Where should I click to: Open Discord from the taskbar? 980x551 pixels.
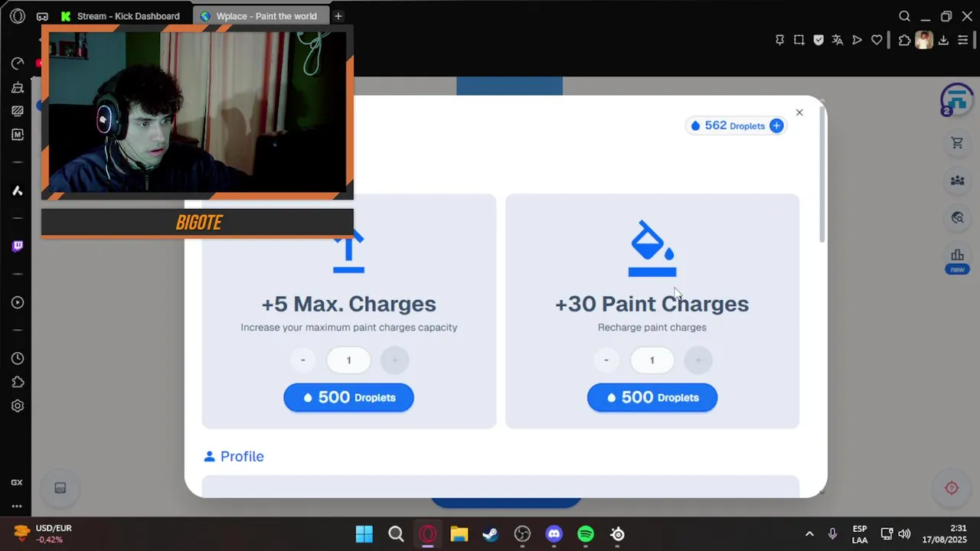(x=554, y=534)
